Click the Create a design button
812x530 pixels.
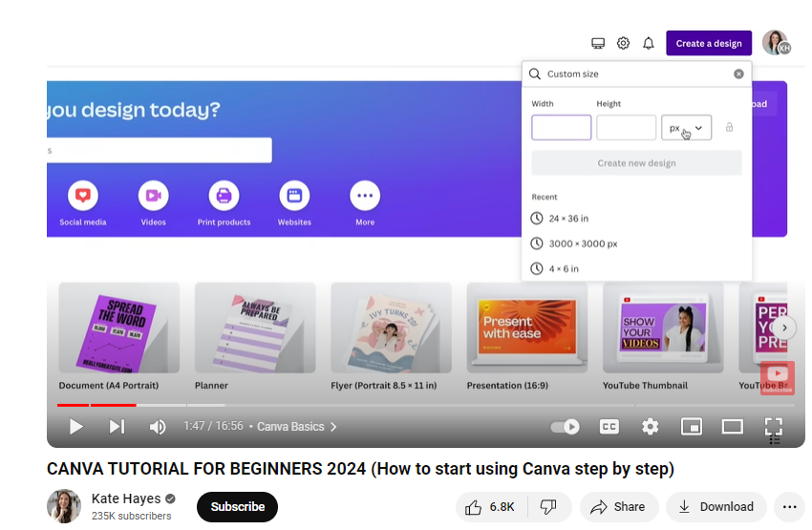click(709, 44)
